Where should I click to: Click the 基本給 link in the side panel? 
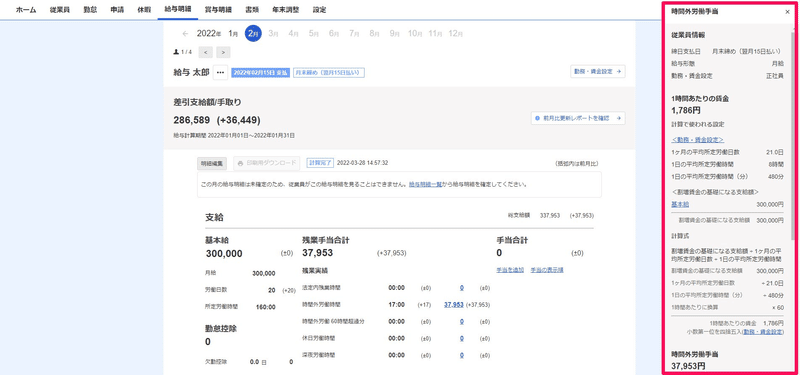(680, 204)
